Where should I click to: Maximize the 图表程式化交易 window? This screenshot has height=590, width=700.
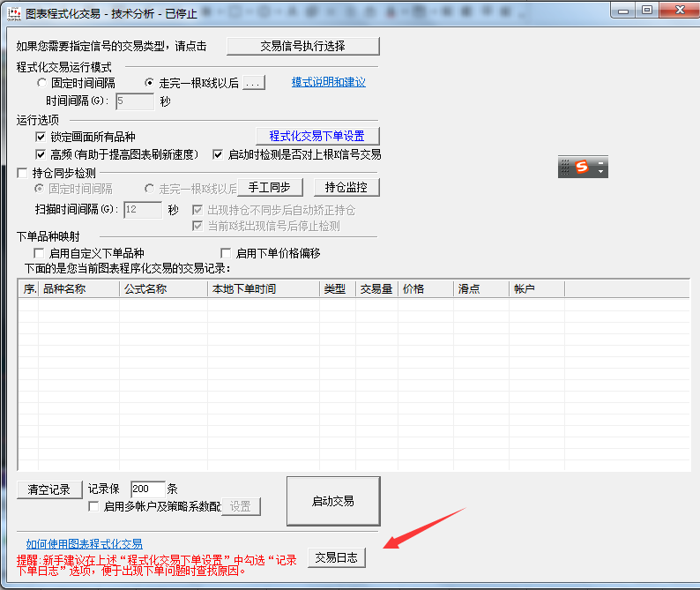point(647,10)
